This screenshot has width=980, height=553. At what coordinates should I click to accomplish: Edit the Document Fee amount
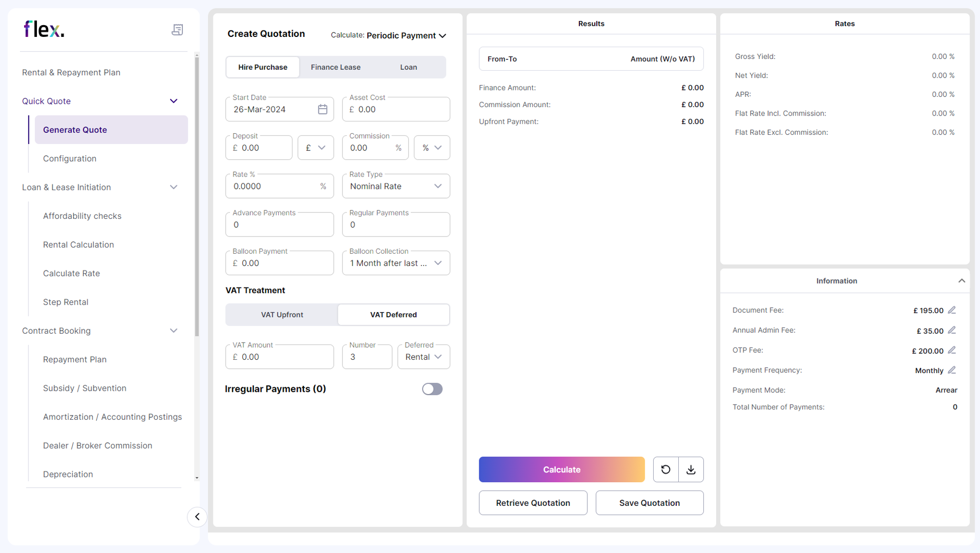[x=952, y=310]
